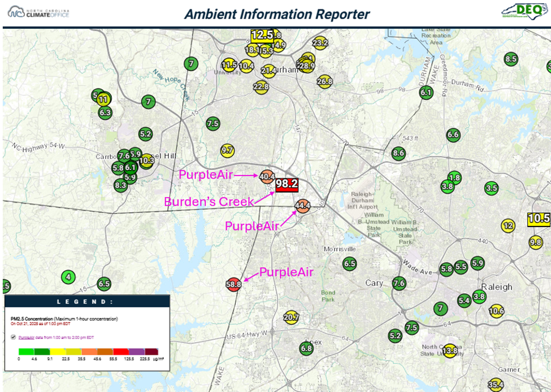
Task: Open the PurpleAir link in the legend
Action: 26,337
